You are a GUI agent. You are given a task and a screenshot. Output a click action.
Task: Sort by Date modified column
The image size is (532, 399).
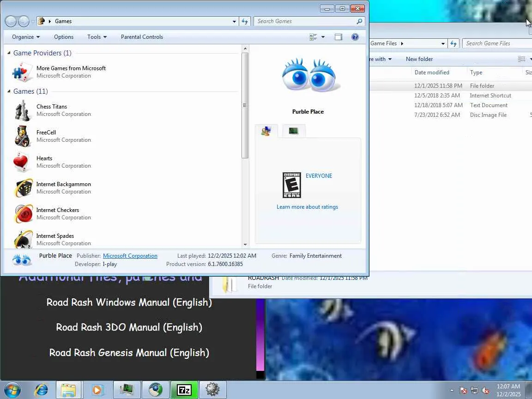tap(432, 72)
